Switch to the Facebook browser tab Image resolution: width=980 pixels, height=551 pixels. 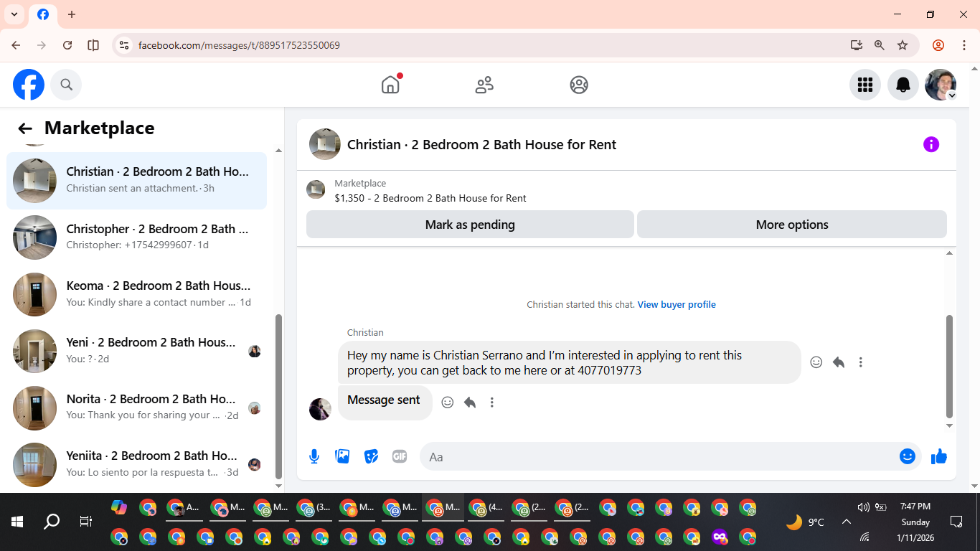43,15
